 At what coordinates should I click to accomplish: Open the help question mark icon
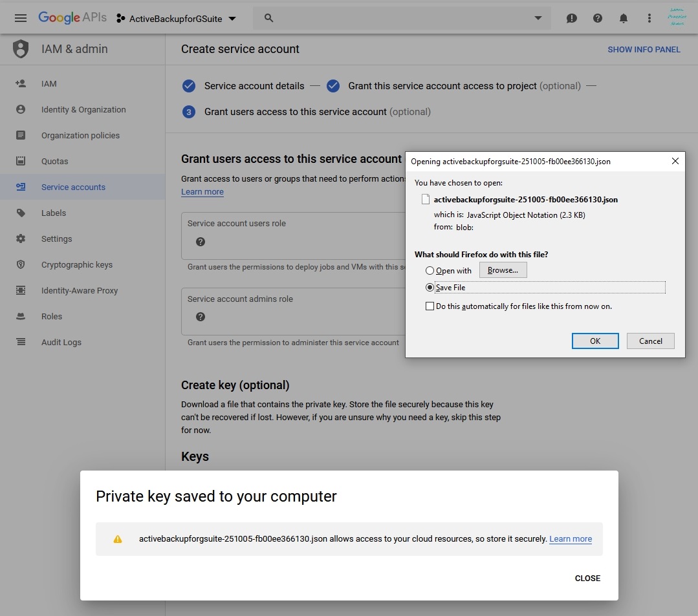[597, 18]
